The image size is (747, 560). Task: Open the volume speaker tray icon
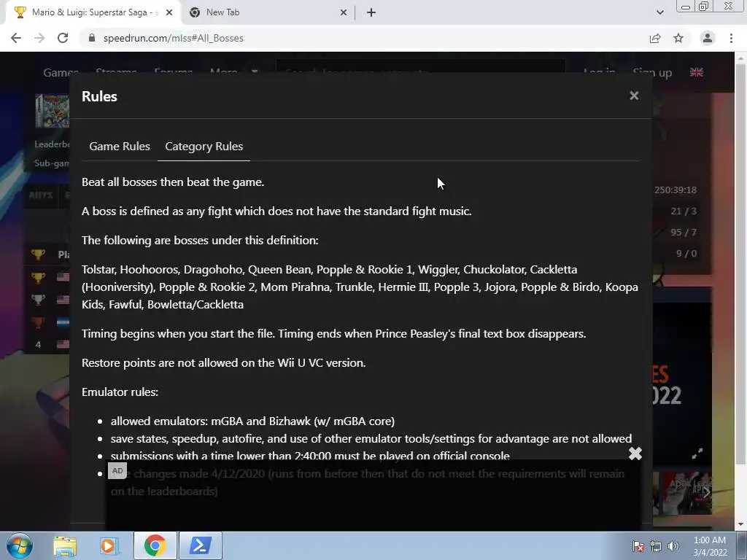coord(673,545)
